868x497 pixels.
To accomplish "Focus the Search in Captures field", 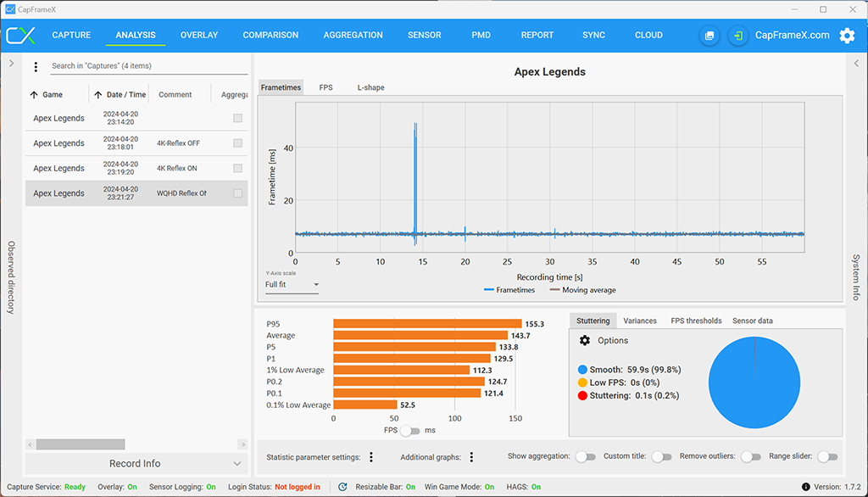I will click(x=149, y=66).
